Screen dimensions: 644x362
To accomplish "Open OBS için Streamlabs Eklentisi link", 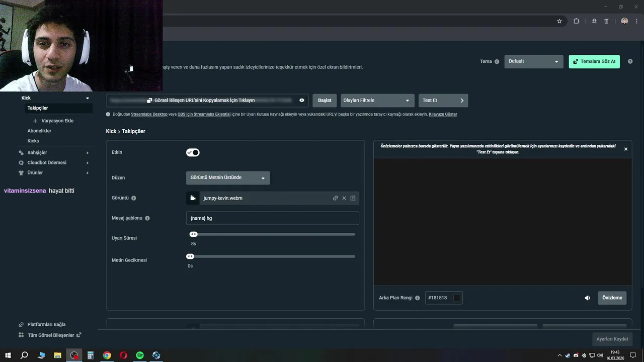I will (204, 114).
